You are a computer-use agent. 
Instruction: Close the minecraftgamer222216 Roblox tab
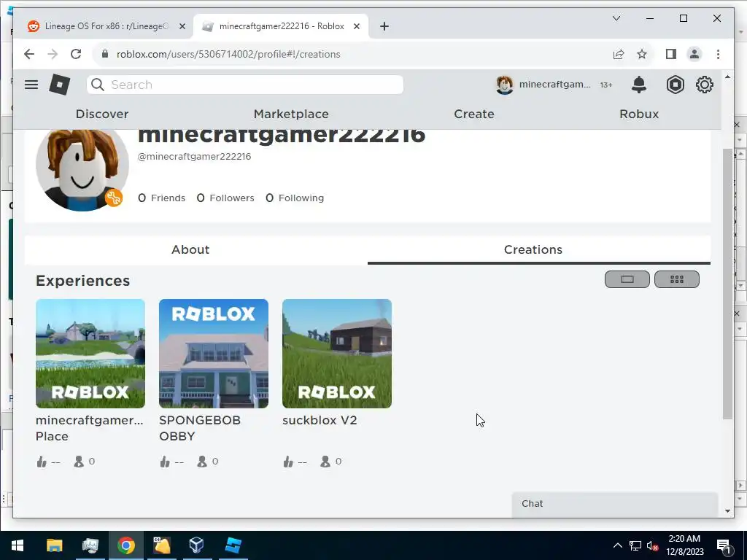(356, 26)
